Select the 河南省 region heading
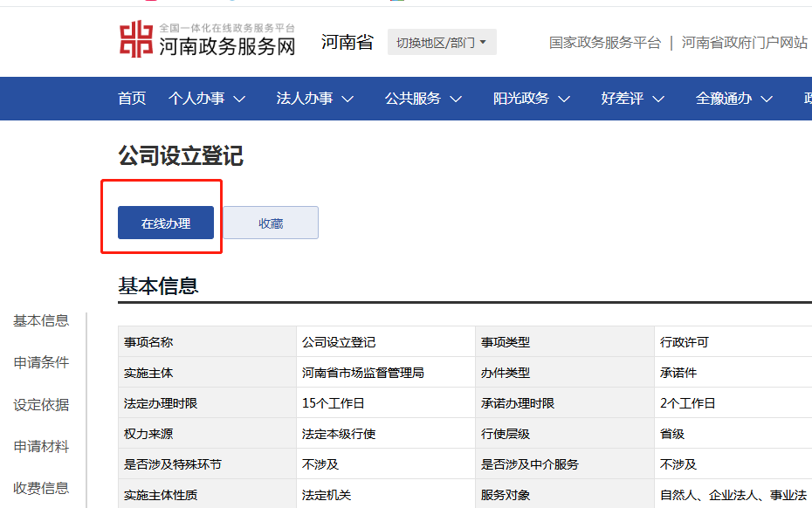 (x=347, y=42)
